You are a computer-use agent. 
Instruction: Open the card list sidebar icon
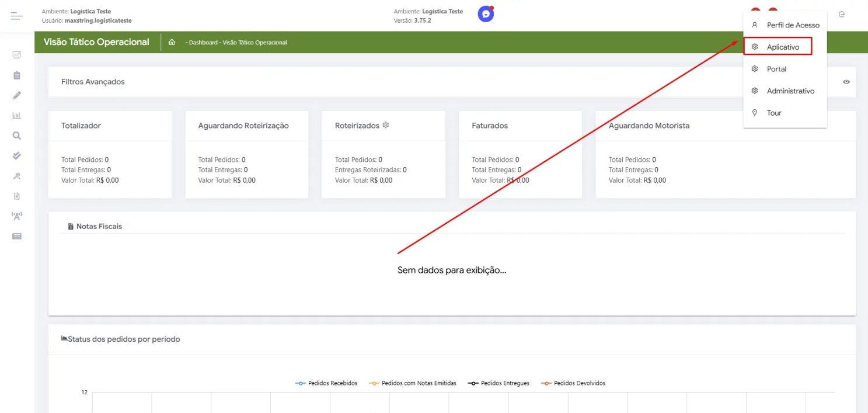pos(17,236)
